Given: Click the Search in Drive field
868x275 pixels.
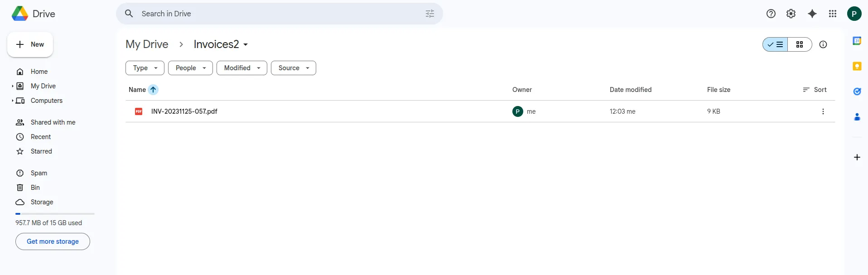Looking at the screenshot, I should 280,14.
